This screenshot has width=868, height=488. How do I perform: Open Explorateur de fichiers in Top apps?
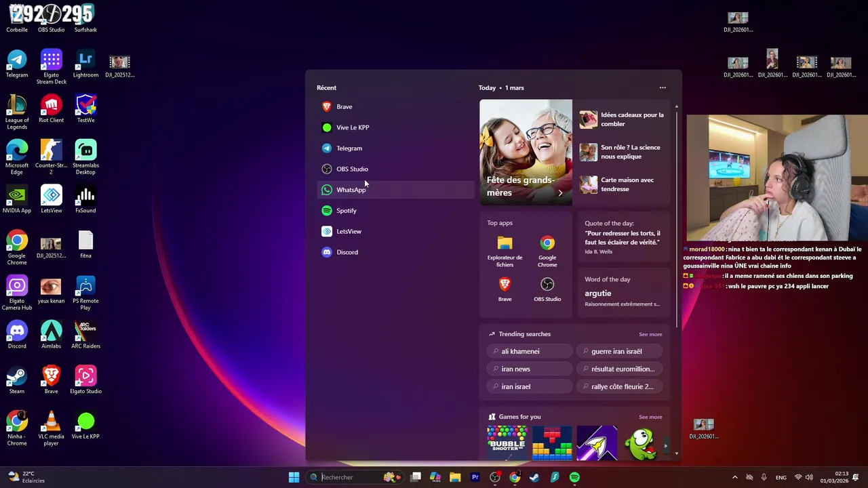pyautogui.click(x=505, y=251)
